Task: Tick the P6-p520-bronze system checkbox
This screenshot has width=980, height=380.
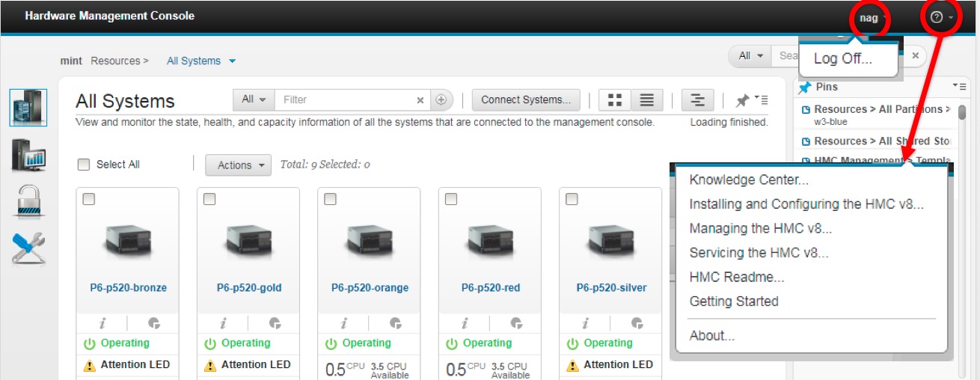Action: (88, 199)
